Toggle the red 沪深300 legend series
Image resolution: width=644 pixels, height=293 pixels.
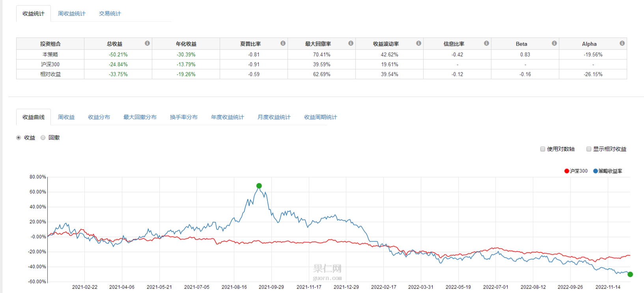(x=576, y=171)
